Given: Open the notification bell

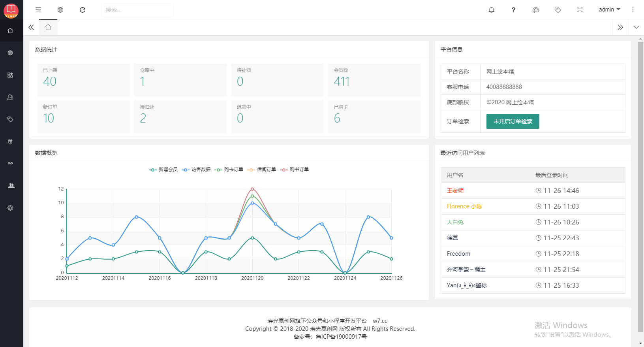Looking at the screenshot, I should [x=492, y=10].
